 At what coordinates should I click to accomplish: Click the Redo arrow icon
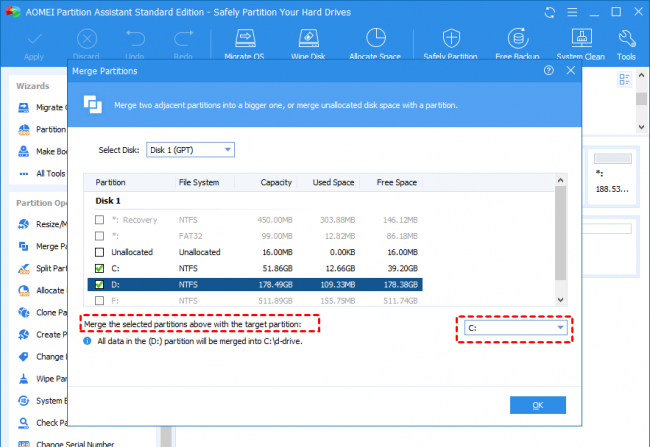pyautogui.click(x=183, y=39)
